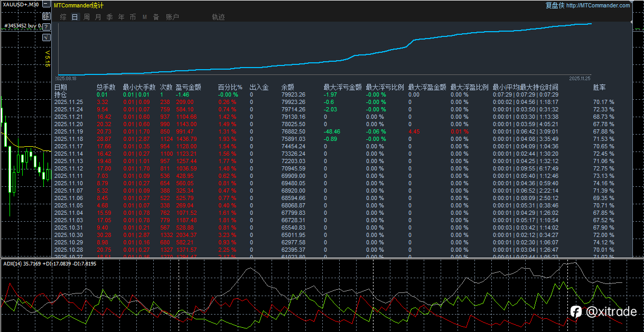Screen dimensions: 644x332
Task: Click the '移' move panel button
Action: click(46, 16)
